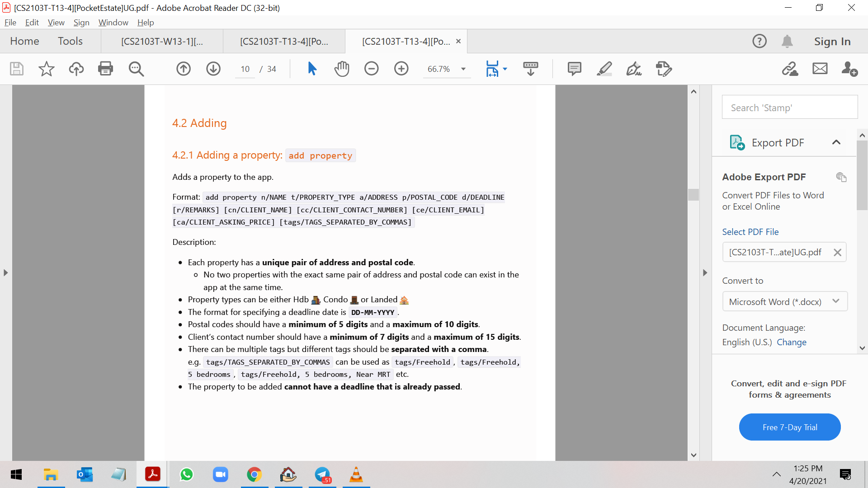
Task: Select the Highlight text pen tool
Action: click(604, 69)
